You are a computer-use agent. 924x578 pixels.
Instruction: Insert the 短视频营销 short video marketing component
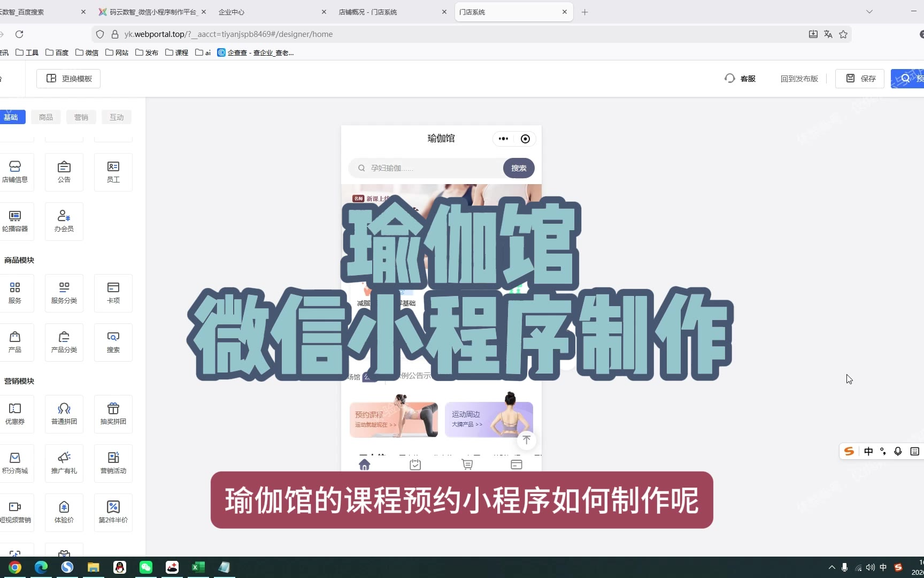click(x=15, y=512)
